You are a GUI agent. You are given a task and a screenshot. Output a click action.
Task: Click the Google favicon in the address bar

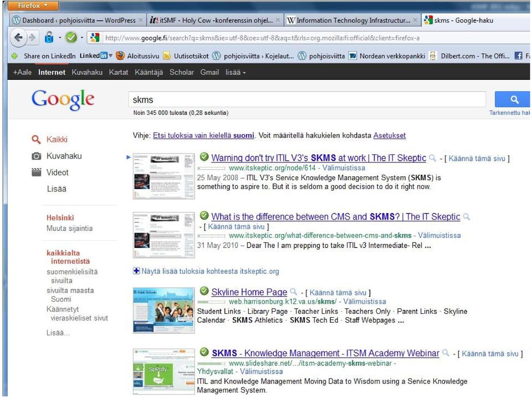(x=95, y=37)
